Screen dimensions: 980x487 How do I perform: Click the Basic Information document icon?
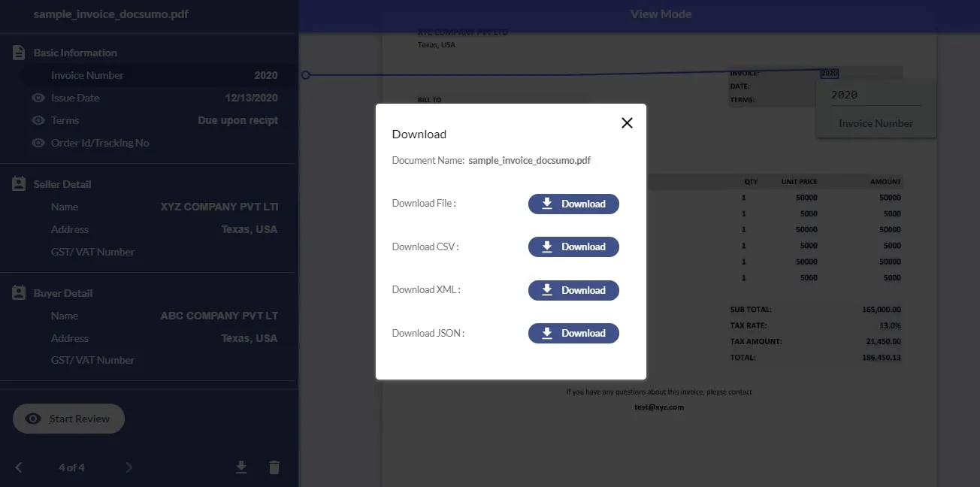(x=17, y=52)
